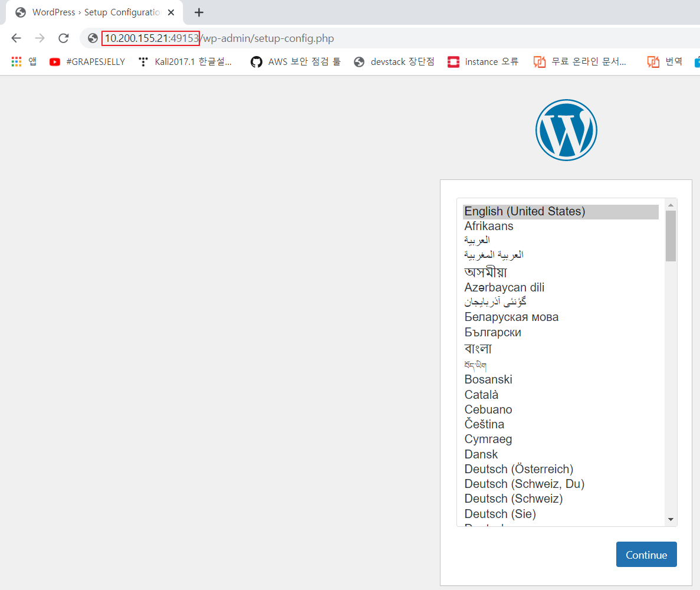Select Dansk language option
The height and width of the screenshot is (590, 700).
(561, 454)
